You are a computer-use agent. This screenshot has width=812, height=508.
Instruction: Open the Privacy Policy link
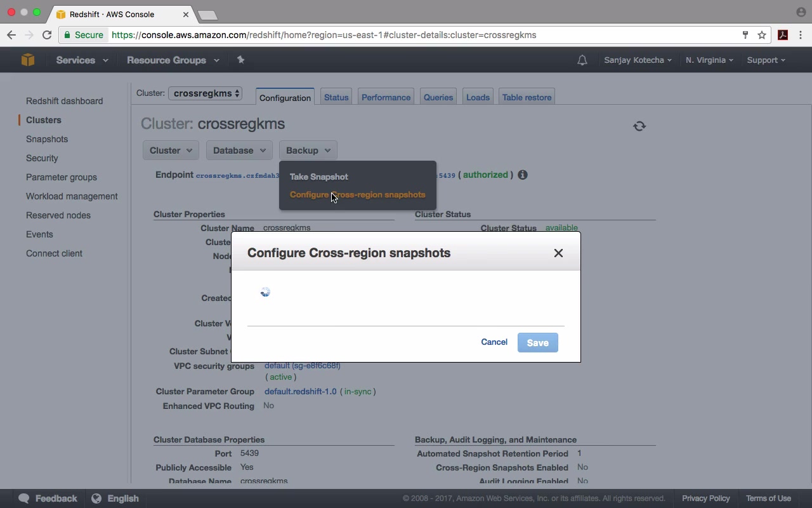(706, 498)
